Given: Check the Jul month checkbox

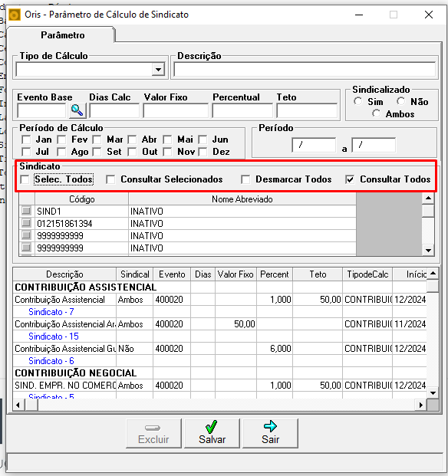Looking at the screenshot, I should [x=26, y=152].
